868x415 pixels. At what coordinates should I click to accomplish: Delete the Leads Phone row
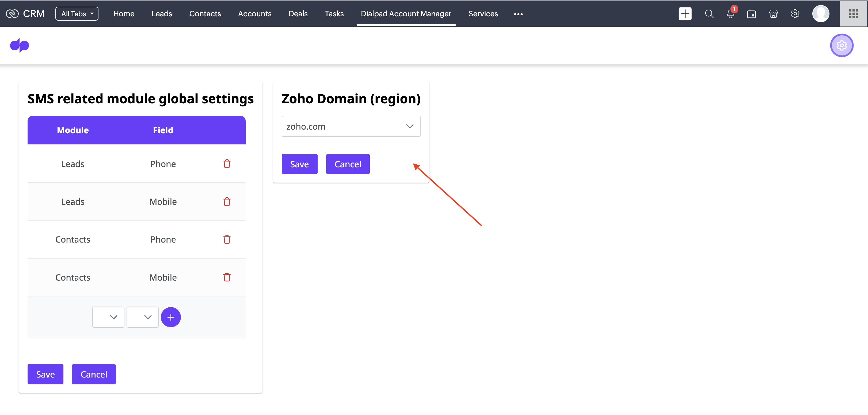(227, 164)
